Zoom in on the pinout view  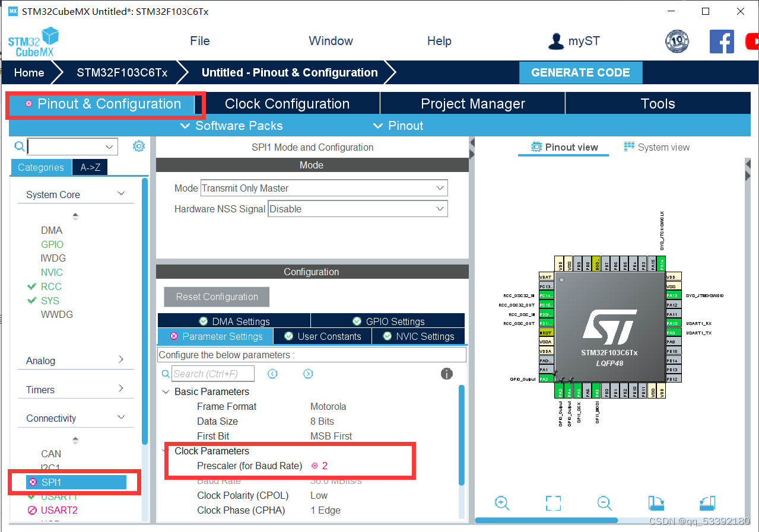point(502,504)
